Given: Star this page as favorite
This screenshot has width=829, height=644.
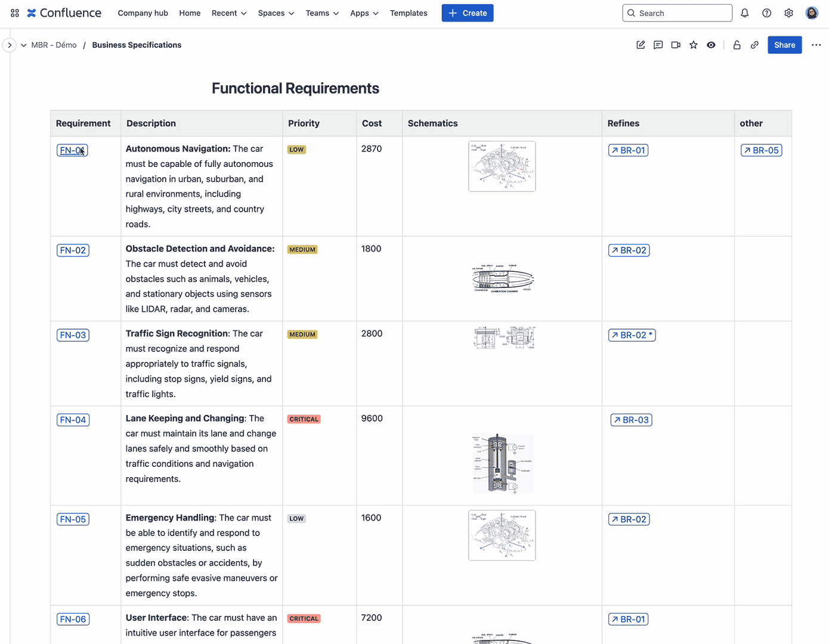Looking at the screenshot, I should tap(693, 45).
